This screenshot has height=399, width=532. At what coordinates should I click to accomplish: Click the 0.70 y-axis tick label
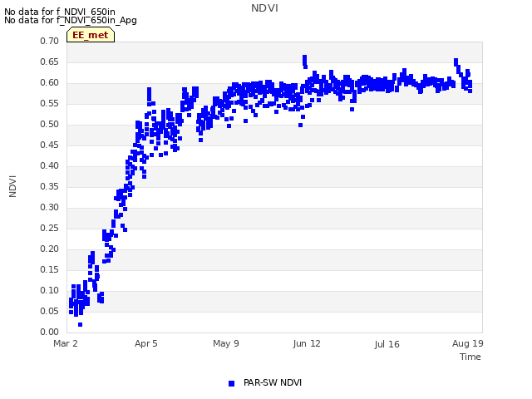click(50, 41)
